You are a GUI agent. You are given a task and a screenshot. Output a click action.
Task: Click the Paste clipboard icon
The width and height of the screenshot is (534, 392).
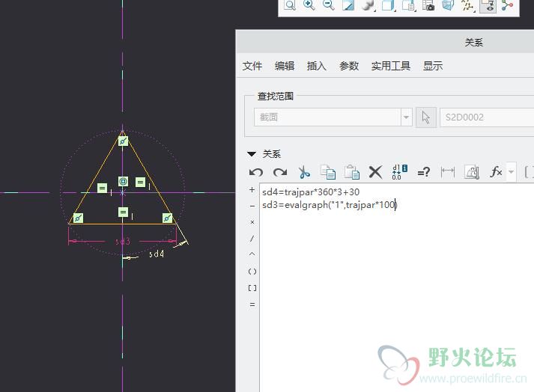(x=352, y=172)
